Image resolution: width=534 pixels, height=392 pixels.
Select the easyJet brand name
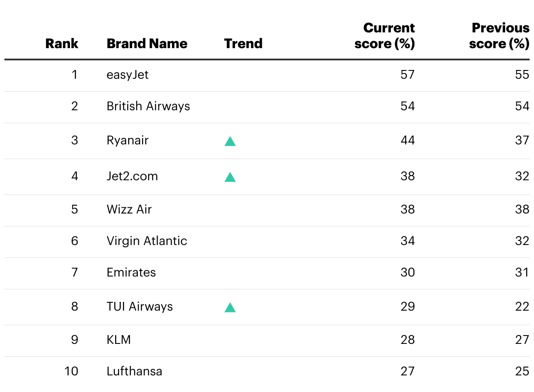(x=128, y=75)
